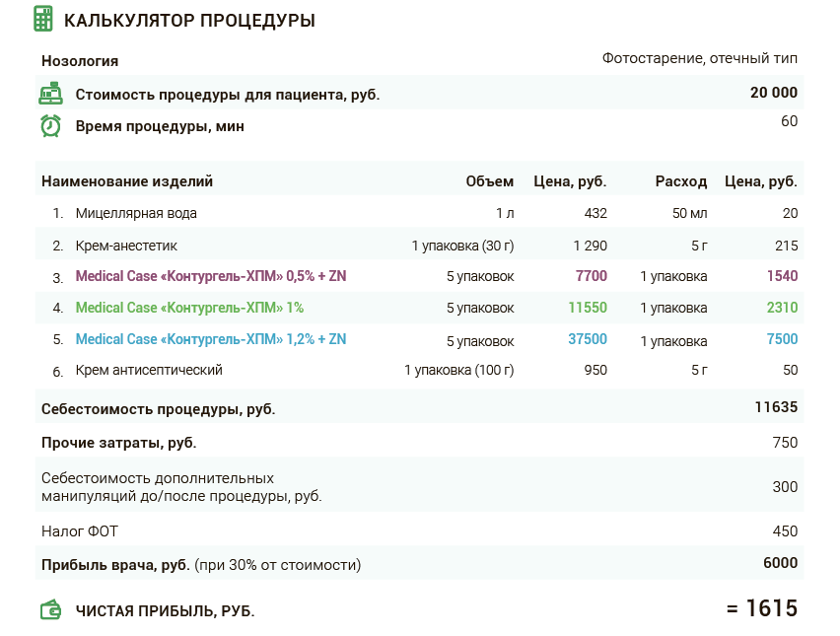
Task: Click the purple price 7700
Action: (x=591, y=276)
